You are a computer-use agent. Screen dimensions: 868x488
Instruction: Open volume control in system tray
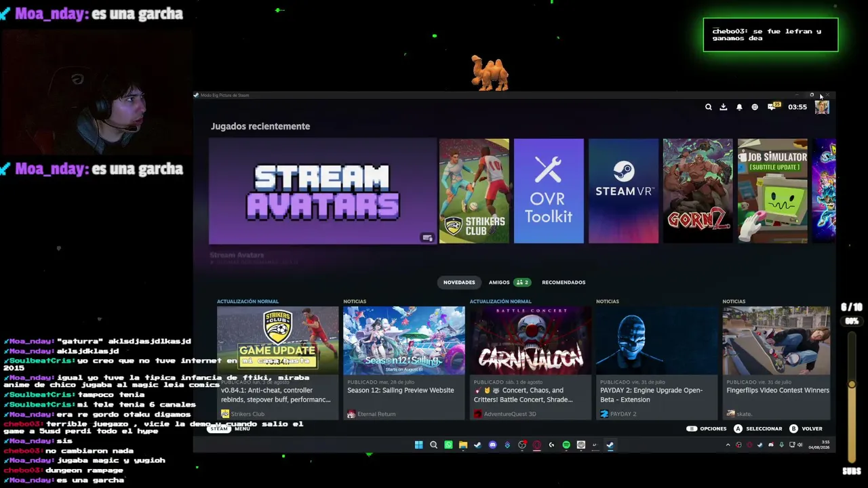pyautogui.click(x=800, y=445)
